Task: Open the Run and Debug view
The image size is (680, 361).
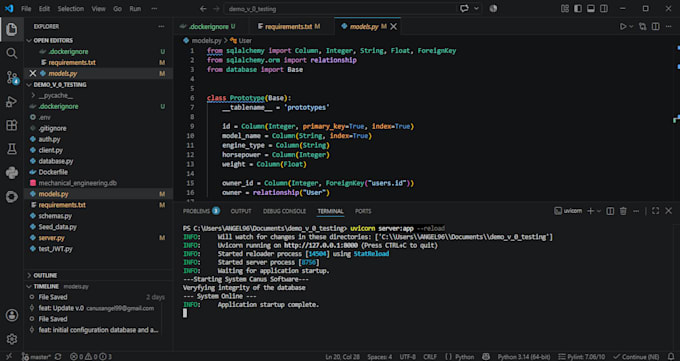Action: tap(12, 102)
